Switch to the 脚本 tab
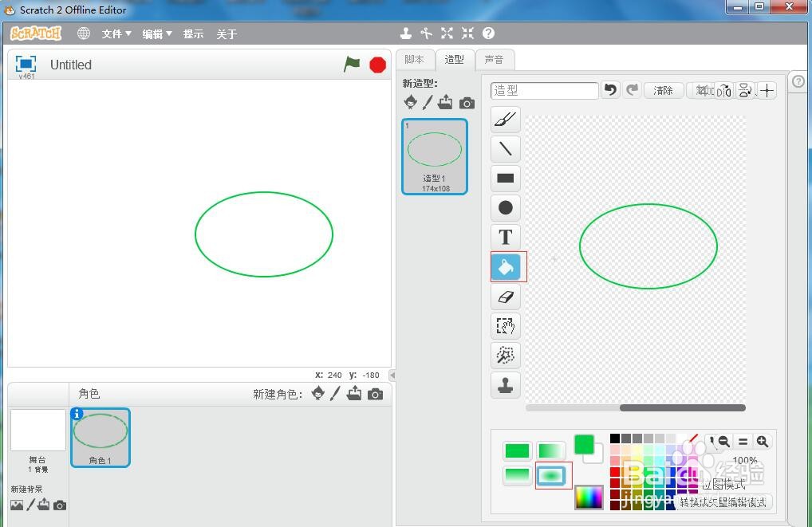 [414, 60]
